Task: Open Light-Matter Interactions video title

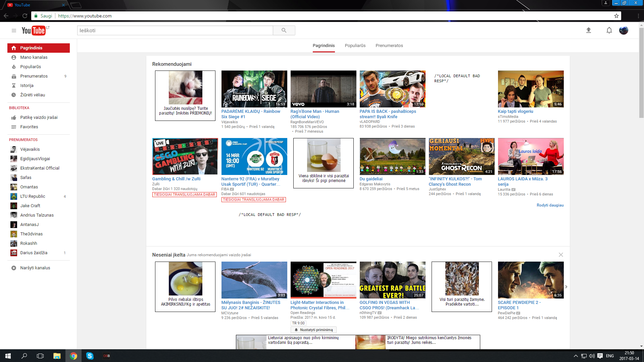Action: 320,305
